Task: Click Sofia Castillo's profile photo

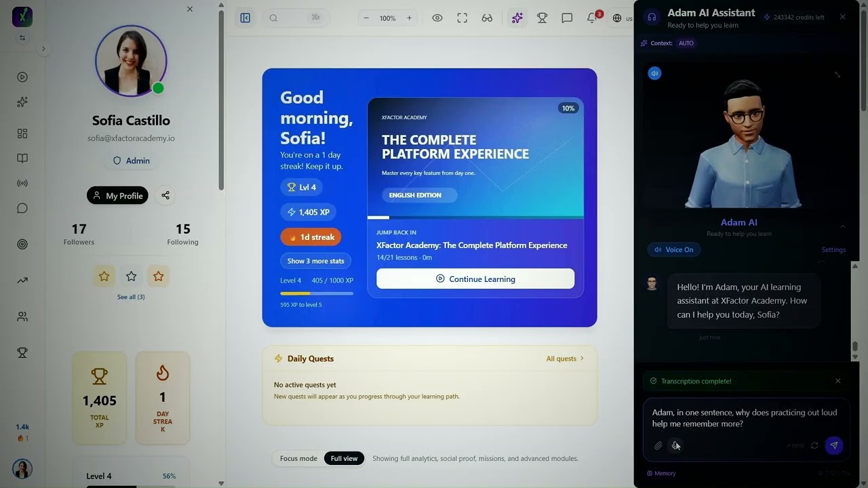Action: click(x=131, y=61)
